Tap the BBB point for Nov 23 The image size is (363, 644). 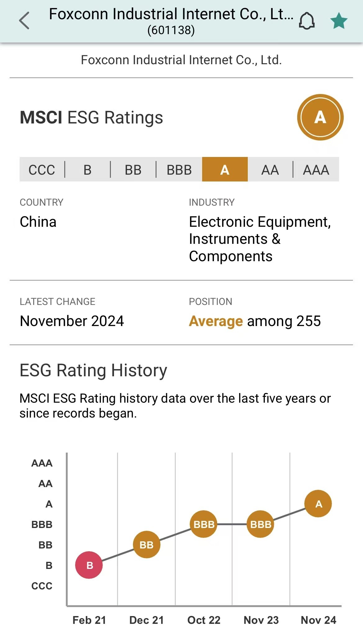[x=261, y=524]
